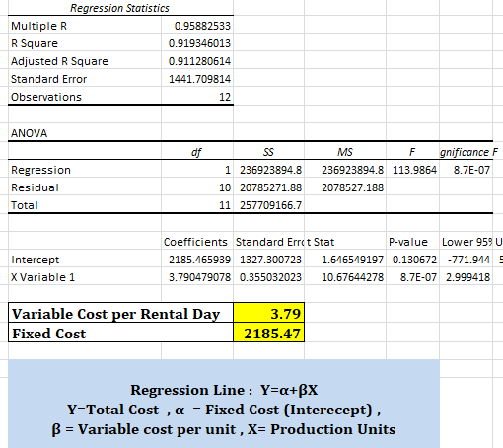503x448 pixels.
Task: Select the t Stat column header
Action: [x=345, y=242]
